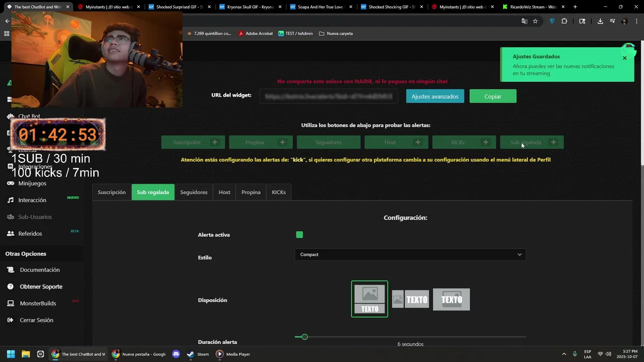Switch to Kryonax Skull GIF browser tab

(x=251, y=7)
